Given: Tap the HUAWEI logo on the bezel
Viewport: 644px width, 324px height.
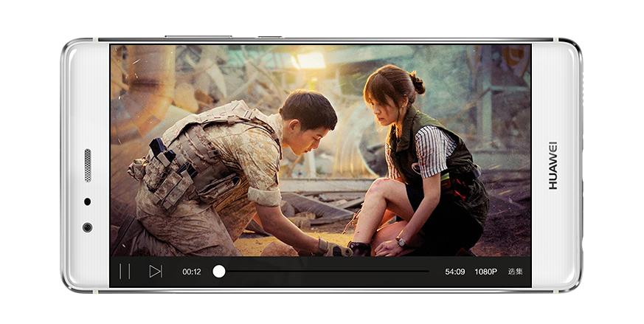Looking at the screenshot, I should pyautogui.click(x=553, y=165).
